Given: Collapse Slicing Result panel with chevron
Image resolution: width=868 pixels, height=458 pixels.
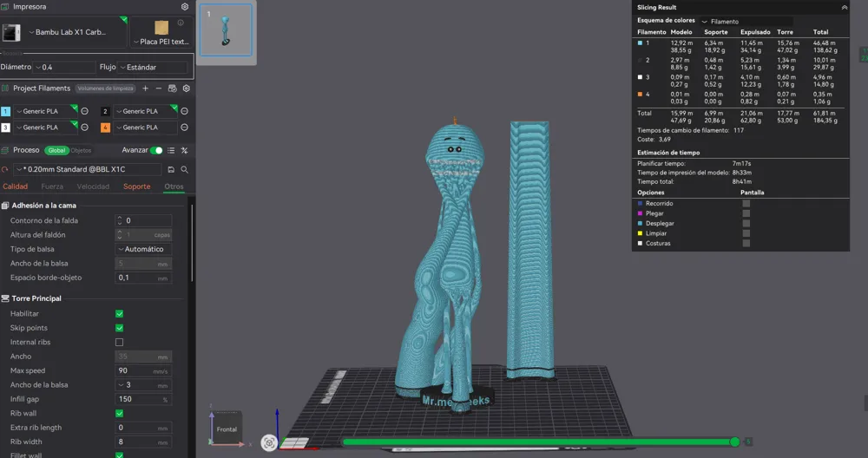Looking at the screenshot, I should coord(845,7).
